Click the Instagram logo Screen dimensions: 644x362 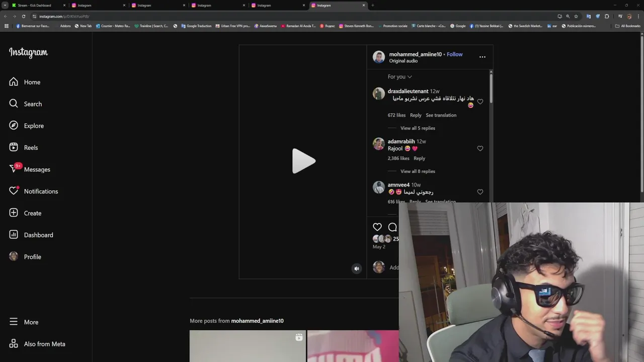click(x=28, y=53)
